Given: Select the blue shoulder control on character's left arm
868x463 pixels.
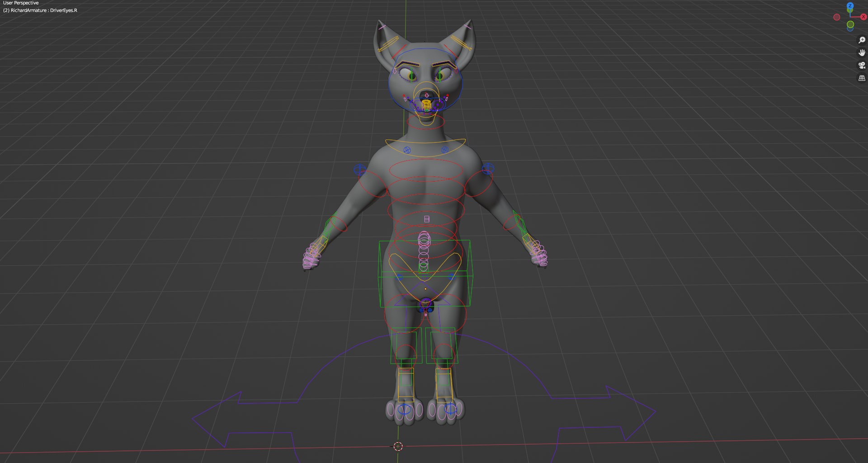Looking at the screenshot, I should coord(488,169).
